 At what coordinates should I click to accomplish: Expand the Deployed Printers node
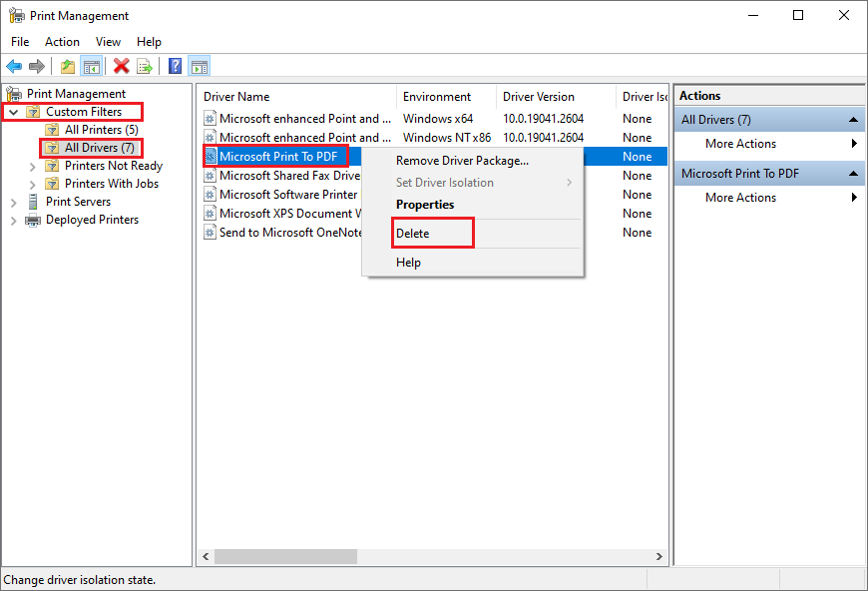(x=14, y=221)
